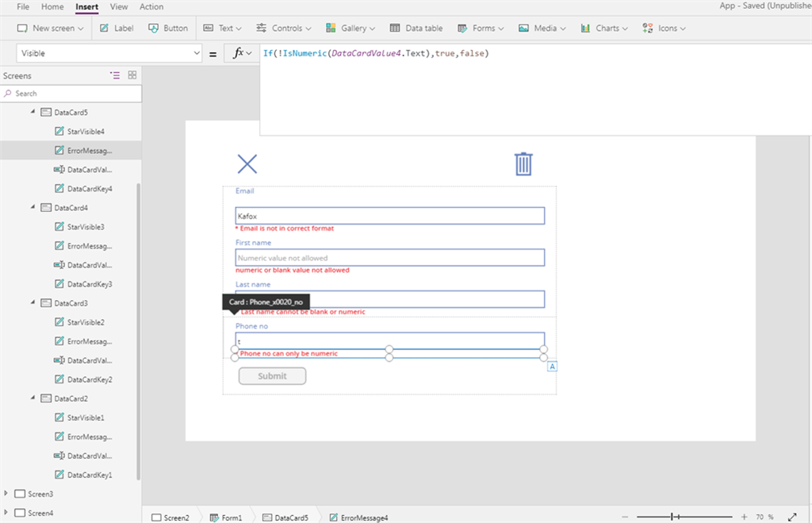This screenshot has height=523, width=812.
Task: Click the X cancel icon on canvas
Action: (x=247, y=163)
